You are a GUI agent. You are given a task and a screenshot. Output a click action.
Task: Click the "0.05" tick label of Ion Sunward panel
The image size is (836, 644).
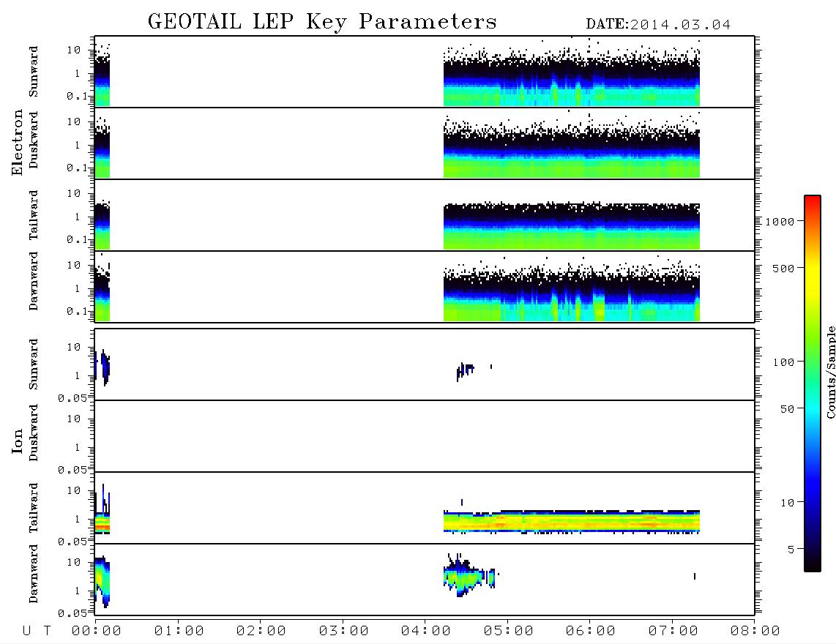tap(72, 398)
